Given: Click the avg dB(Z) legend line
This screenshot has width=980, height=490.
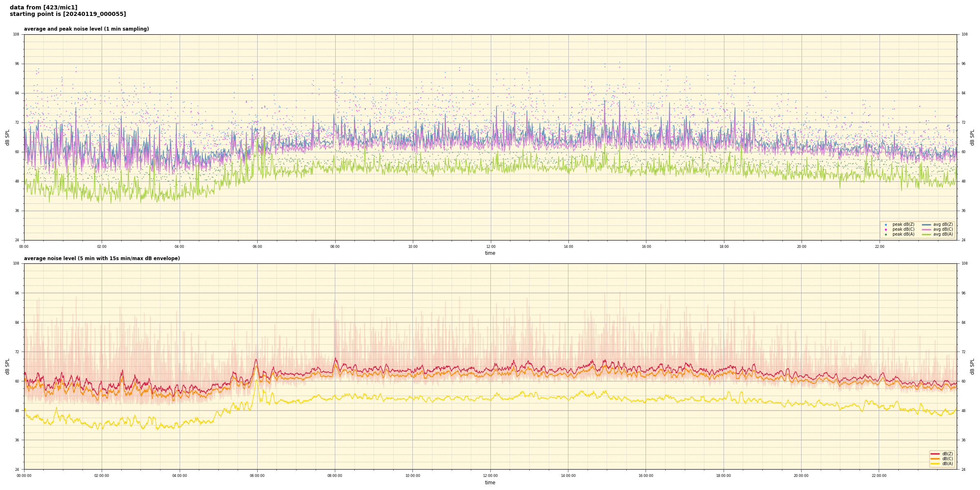Looking at the screenshot, I should coord(927,225).
